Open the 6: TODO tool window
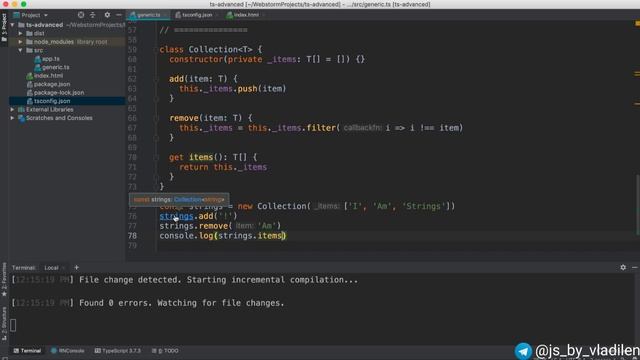The height and width of the screenshot is (360, 640). (165, 351)
